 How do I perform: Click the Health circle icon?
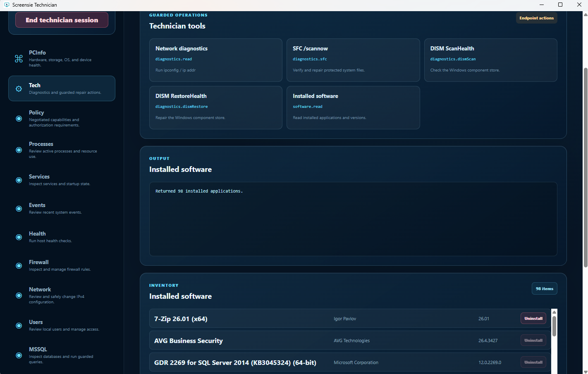[x=19, y=237]
